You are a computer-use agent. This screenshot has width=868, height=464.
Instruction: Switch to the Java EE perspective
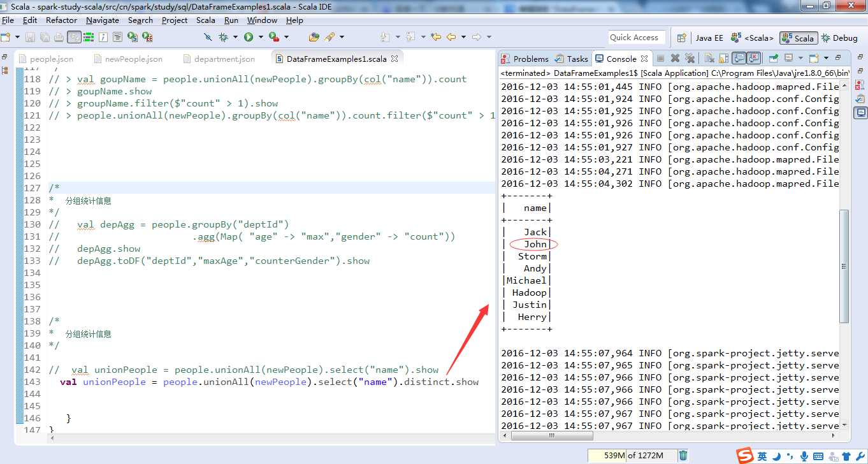pos(709,38)
